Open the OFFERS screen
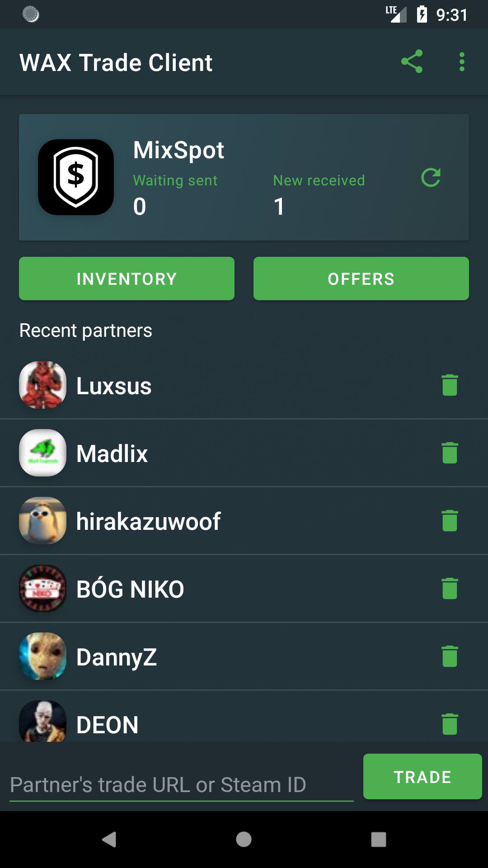Screen dimensions: 488x868 361,278
